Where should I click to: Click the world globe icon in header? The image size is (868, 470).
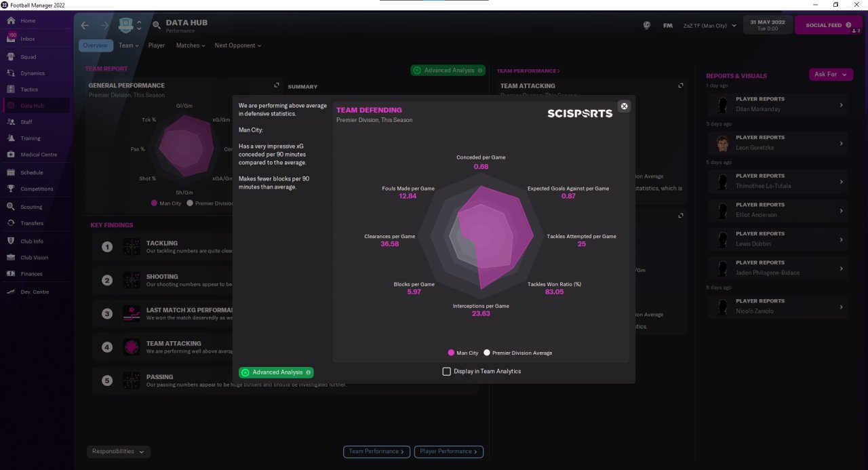647,26
